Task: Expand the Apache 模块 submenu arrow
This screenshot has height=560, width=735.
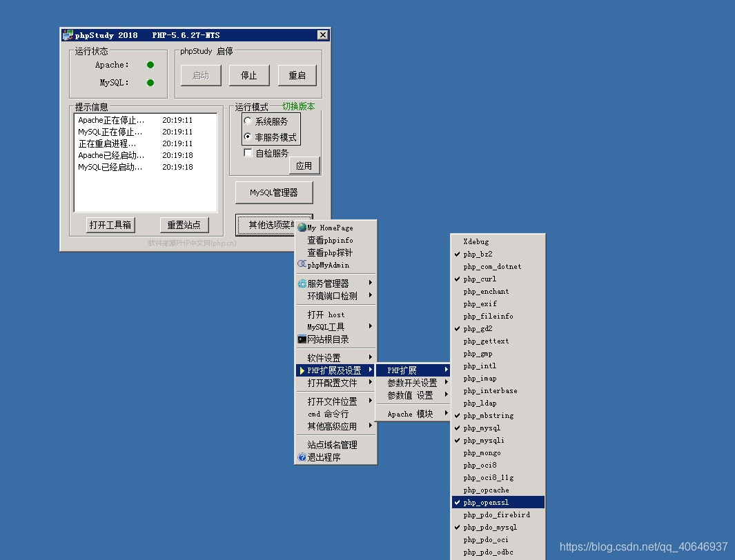Action: (x=447, y=413)
